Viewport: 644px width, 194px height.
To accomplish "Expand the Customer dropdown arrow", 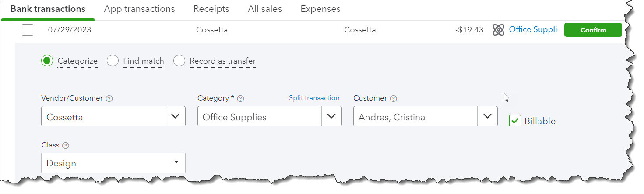I will (x=487, y=116).
